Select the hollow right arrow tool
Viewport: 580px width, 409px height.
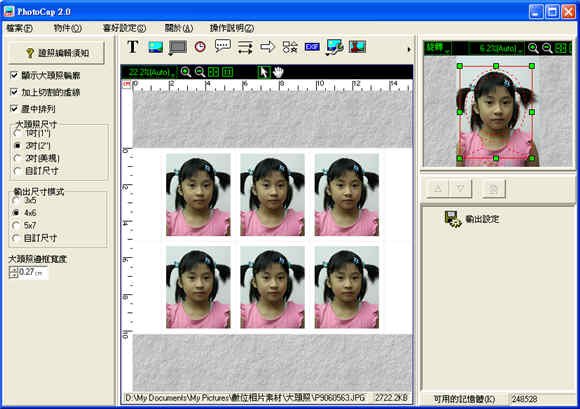[267, 47]
